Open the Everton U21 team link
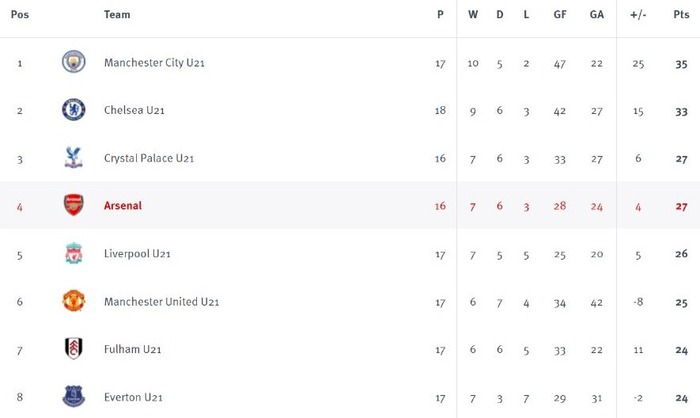The width and height of the screenshot is (700, 418). [133, 397]
